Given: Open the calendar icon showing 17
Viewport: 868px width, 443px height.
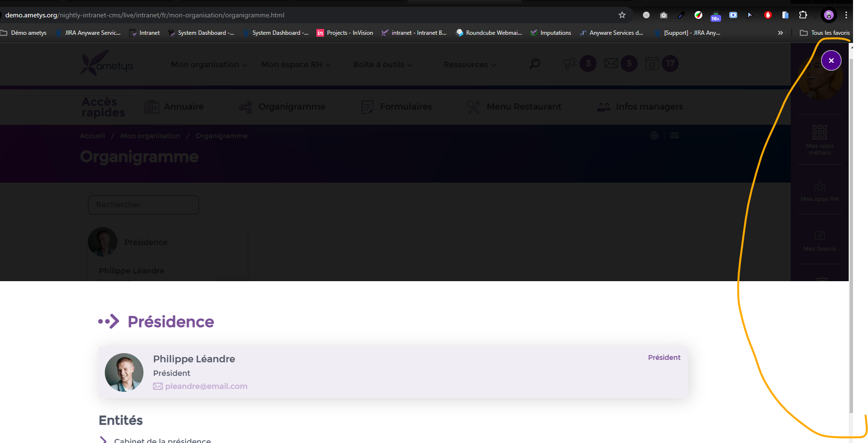Looking at the screenshot, I should tap(653, 64).
